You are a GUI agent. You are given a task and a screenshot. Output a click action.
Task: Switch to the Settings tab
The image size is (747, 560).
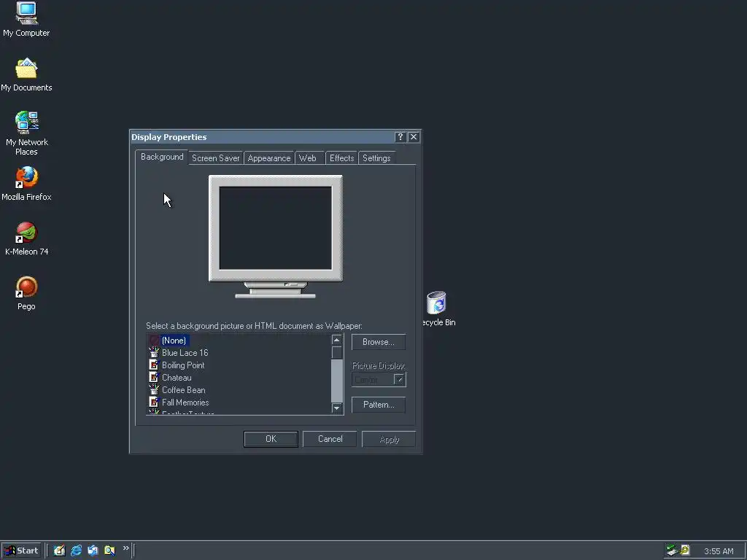point(376,158)
